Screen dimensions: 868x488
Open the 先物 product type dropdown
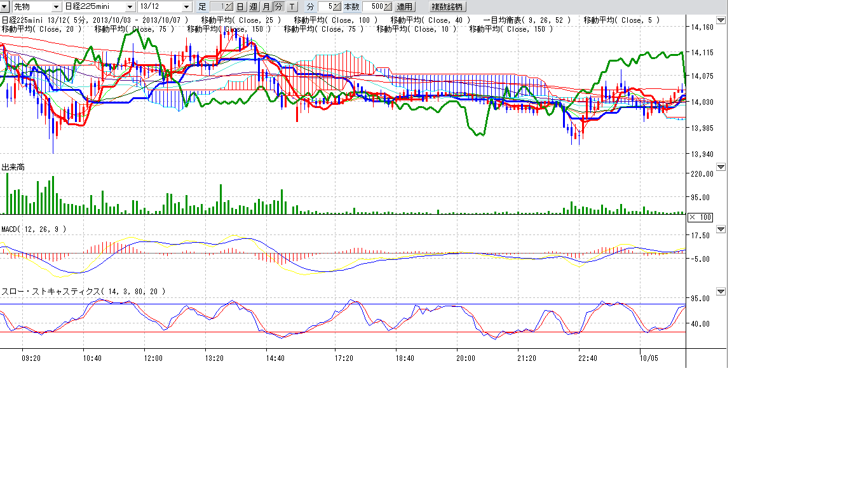55,6
